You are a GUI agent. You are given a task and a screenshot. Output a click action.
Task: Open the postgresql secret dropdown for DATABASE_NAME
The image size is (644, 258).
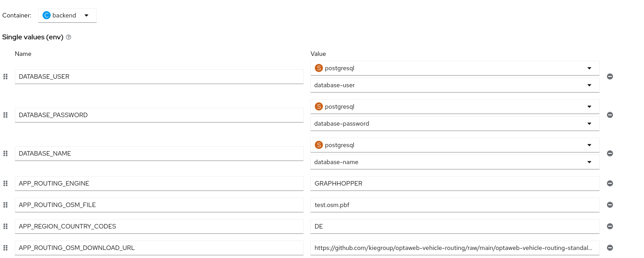point(455,145)
